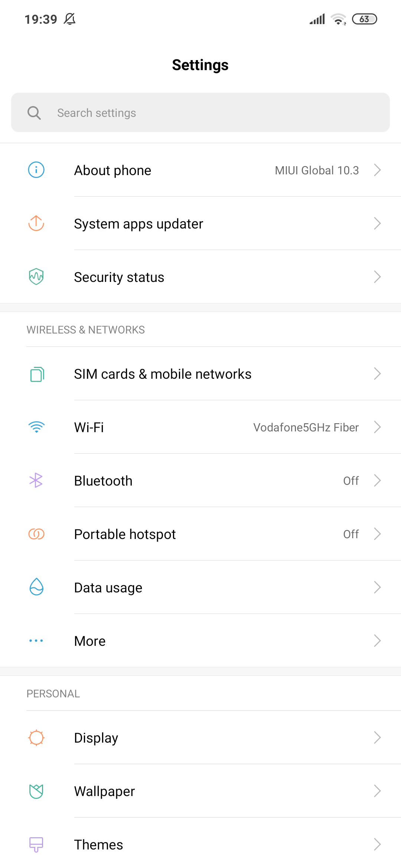
Task: Tap the Security status shield icon
Action: click(x=36, y=277)
